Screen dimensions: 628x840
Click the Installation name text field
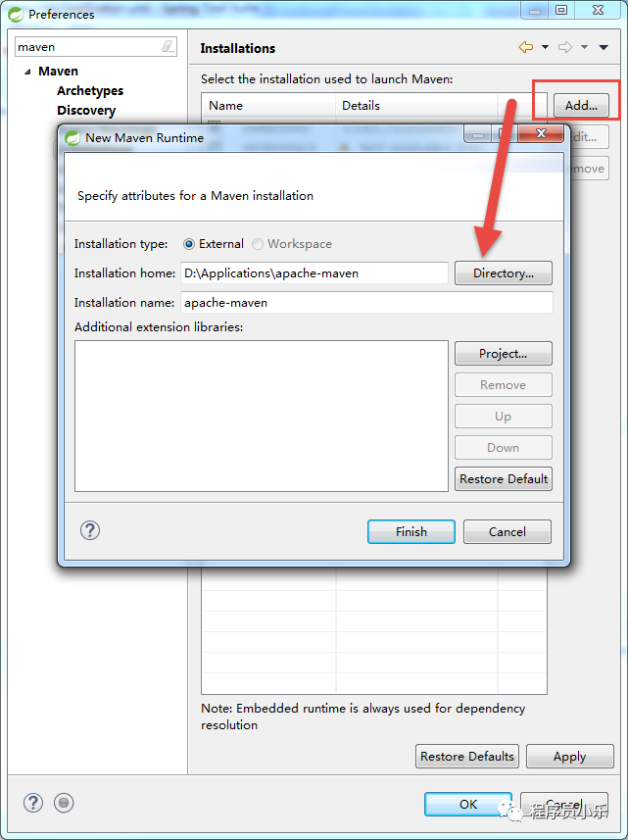pos(366,303)
